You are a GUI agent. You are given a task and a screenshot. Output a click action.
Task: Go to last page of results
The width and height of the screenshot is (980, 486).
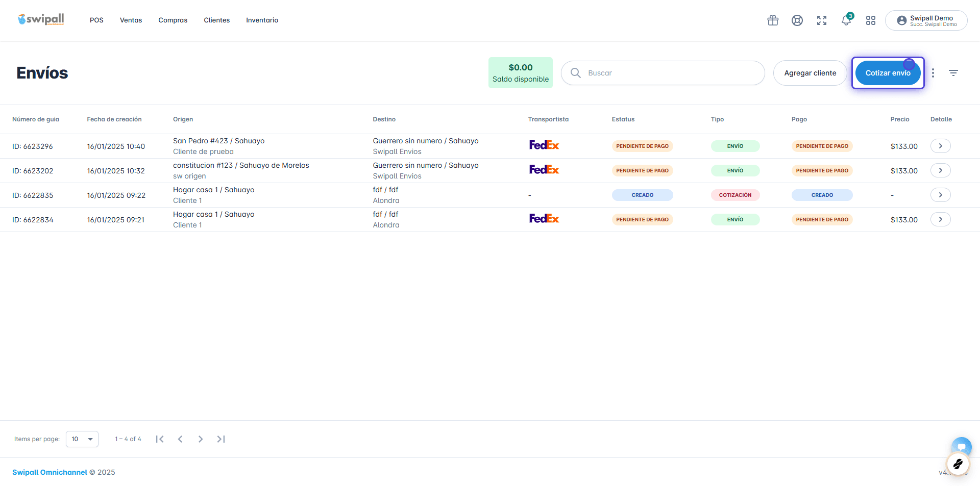[x=221, y=439]
